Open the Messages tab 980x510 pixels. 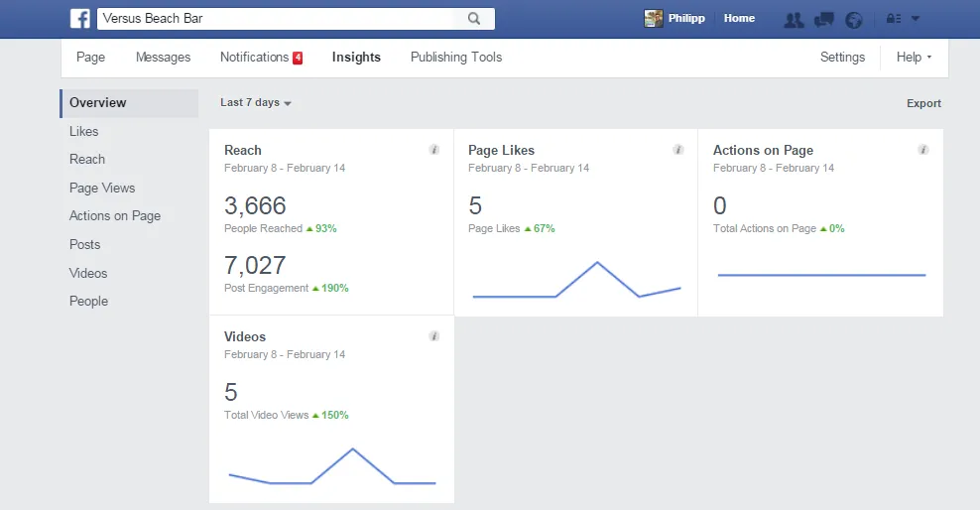pos(163,57)
